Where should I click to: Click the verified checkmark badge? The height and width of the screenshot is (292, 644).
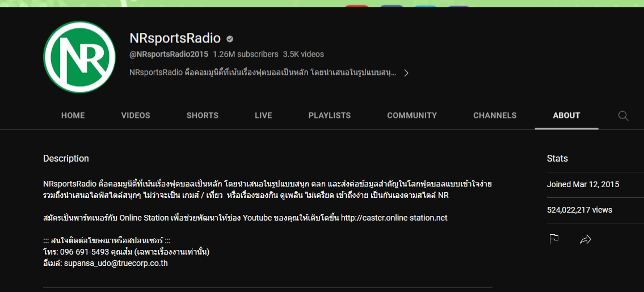click(x=230, y=39)
